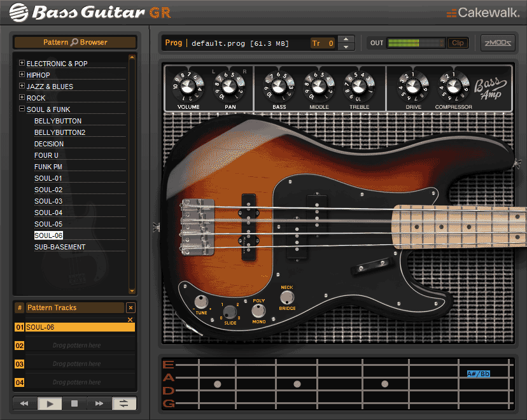Viewport: 527px width, 420px height.
Task: Click the rewind transport button
Action: tap(25, 403)
